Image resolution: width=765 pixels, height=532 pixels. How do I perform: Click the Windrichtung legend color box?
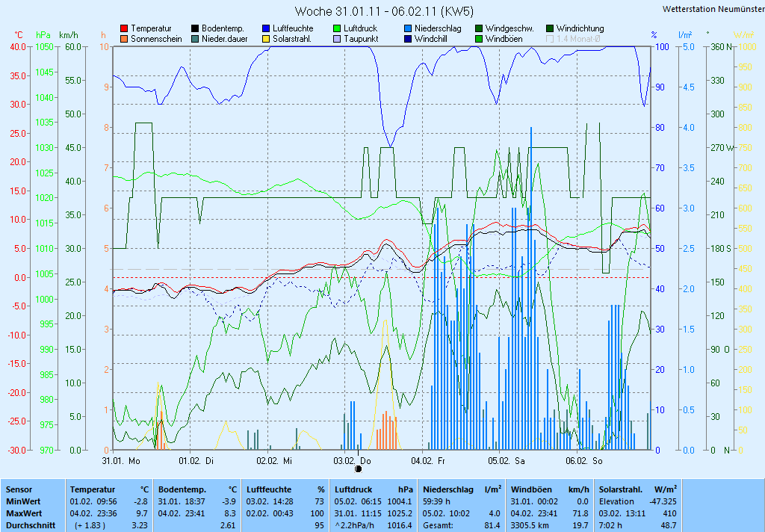[x=550, y=28]
